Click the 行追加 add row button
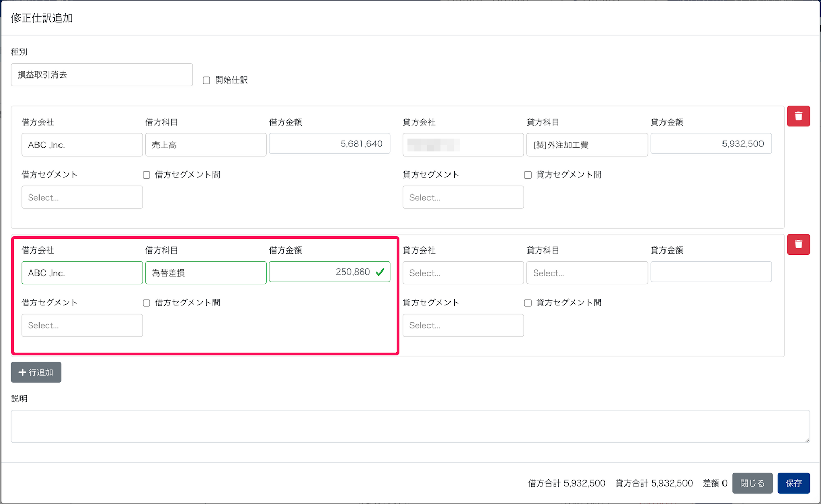The width and height of the screenshot is (821, 504). point(36,372)
